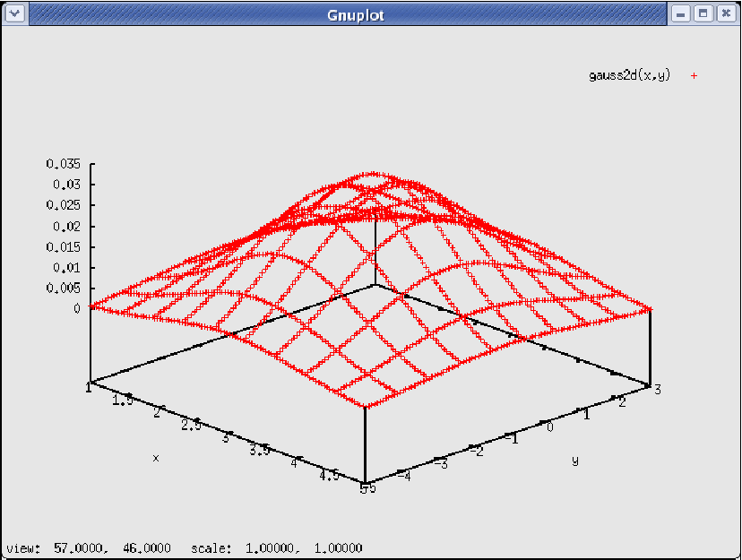Click the 0.035 z-axis tick label

pos(64,164)
